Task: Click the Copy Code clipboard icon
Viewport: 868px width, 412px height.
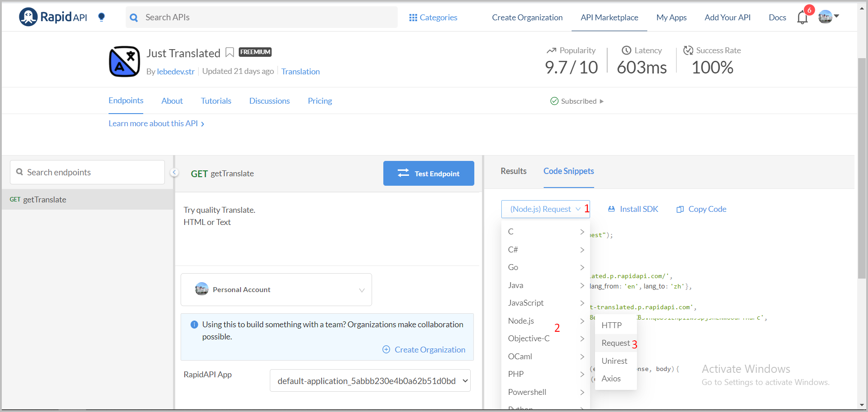Action: tap(680, 209)
